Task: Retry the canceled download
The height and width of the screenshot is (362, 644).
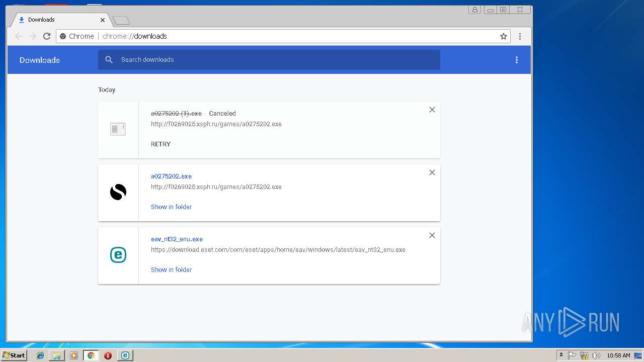Action: click(160, 144)
